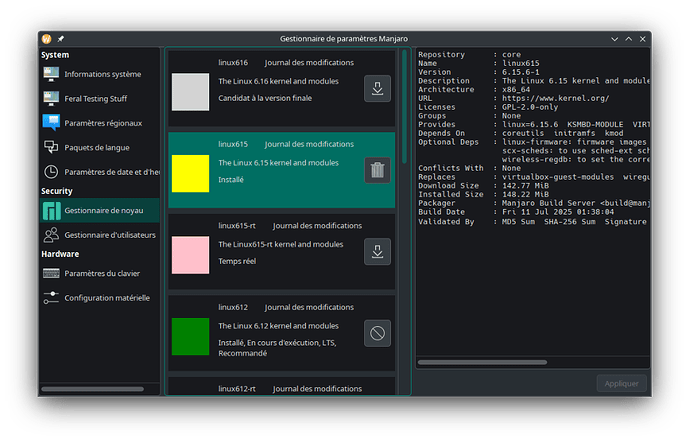The width and height of the screenshot is (690, 442).
Task: Install linux615-rt kernel with the download icon
Action: point(377,251)
